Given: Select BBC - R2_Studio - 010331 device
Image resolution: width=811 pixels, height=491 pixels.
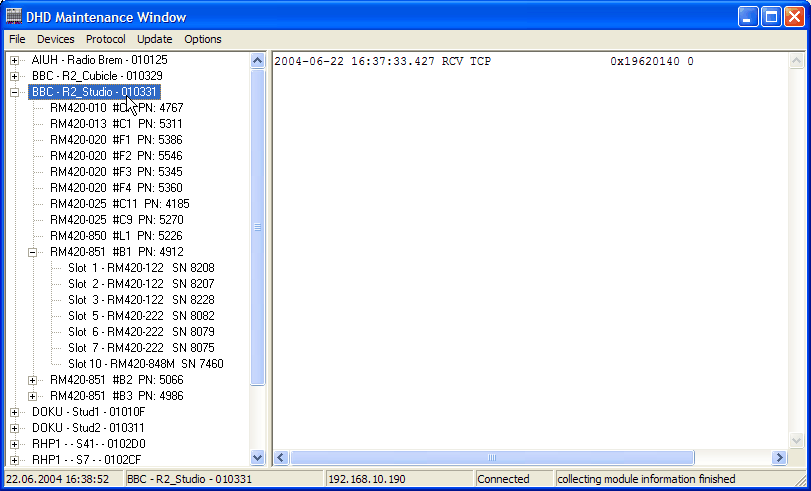Looking at the screenshot, I should [94, 92].
